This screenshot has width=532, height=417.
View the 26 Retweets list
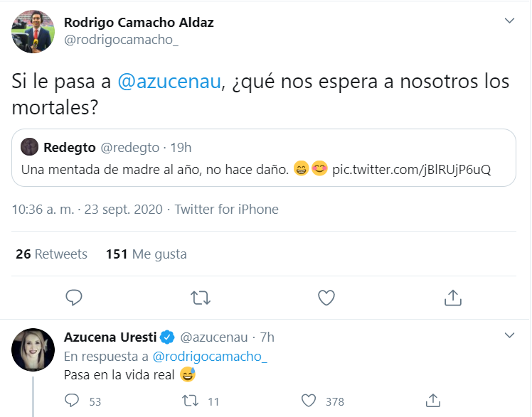51,254
